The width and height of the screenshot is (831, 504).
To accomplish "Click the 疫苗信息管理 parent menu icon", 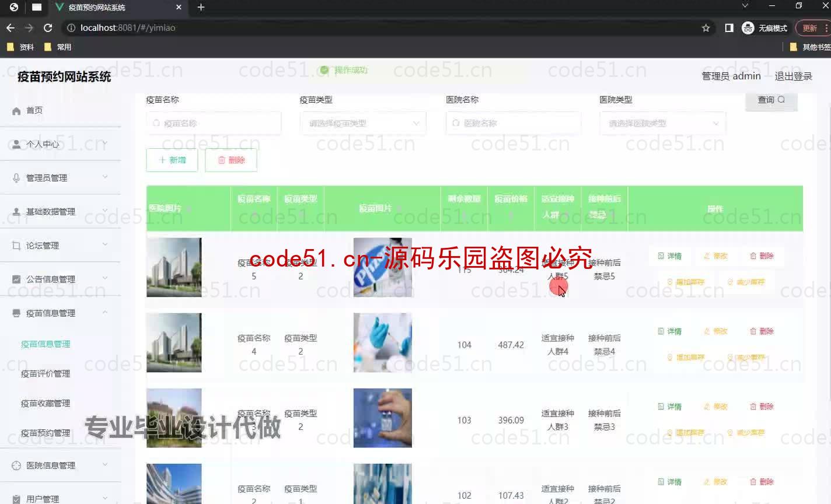I will (x=16, y=313).
